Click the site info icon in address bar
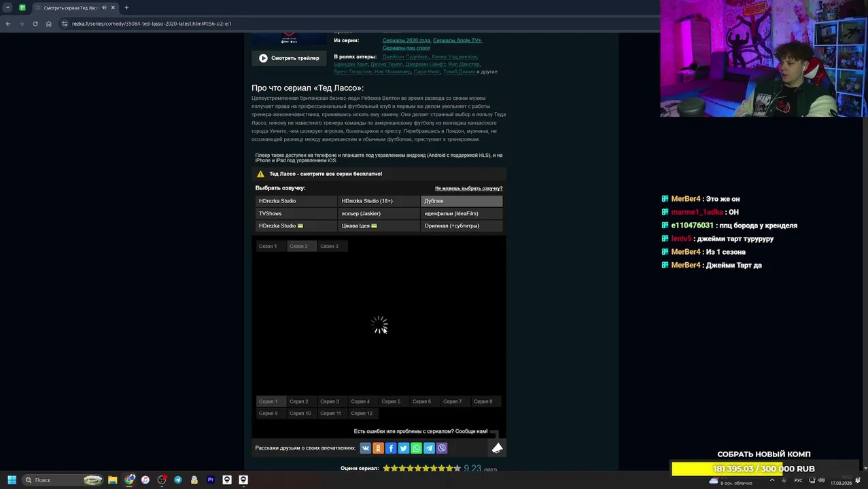Screen dimensions: 868x489 coord(65,24)
